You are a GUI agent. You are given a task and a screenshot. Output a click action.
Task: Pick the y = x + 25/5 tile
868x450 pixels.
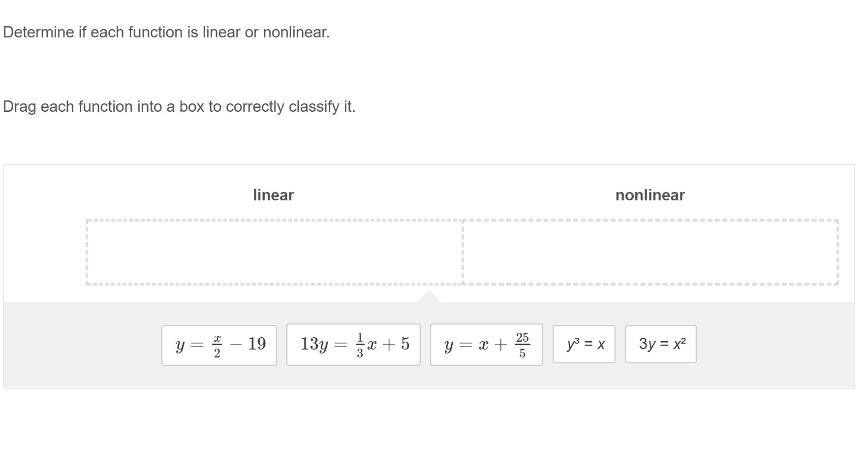[x=486, y=345]
